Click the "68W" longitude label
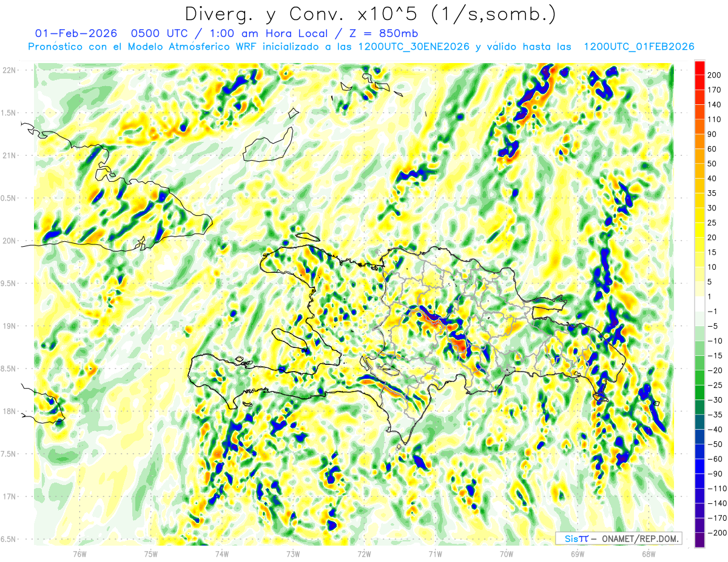Image resolution: width=728 pixels, height=562 pixels. (x=649, y=554)
